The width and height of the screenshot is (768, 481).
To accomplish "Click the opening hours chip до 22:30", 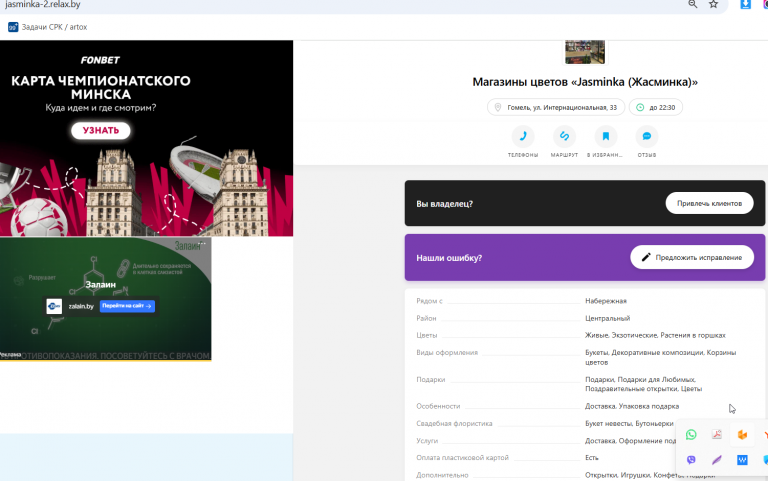I will click(x=655, y=107).
